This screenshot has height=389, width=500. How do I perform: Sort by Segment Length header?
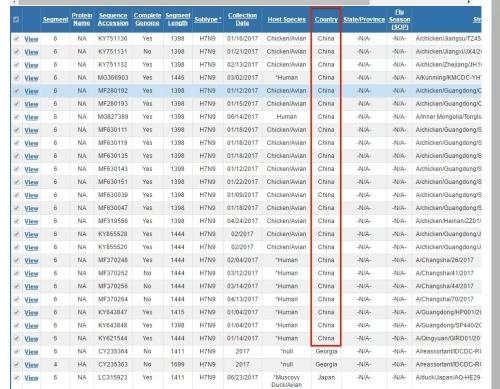click(178, 19)
